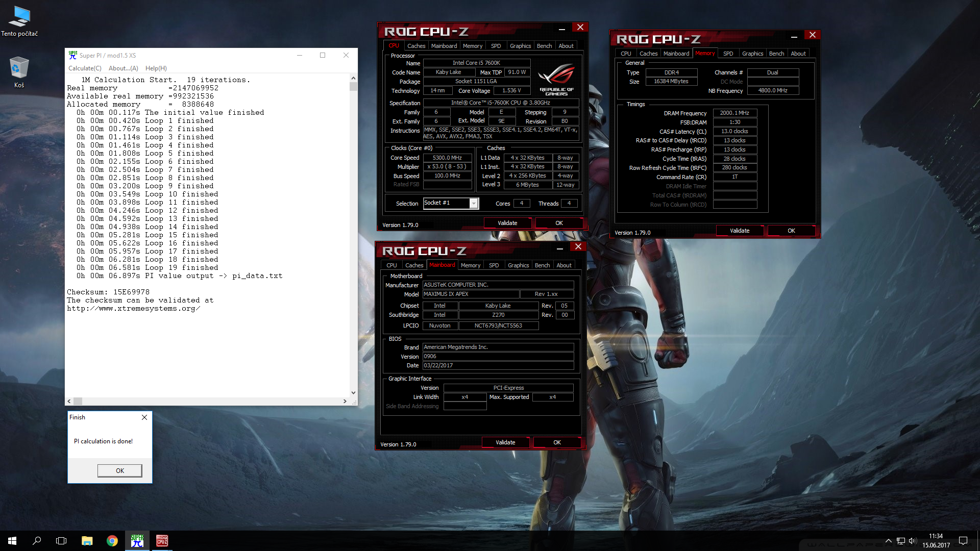
Task: Click the Republic of Gamers logo
Action: pyautogui.click(x=556, y=80)
